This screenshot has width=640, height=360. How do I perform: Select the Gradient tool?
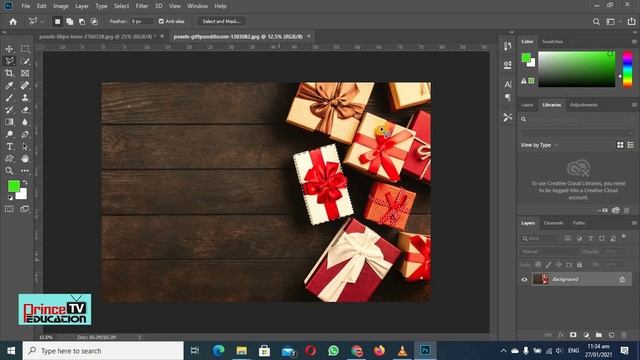[x=9, y=122]
